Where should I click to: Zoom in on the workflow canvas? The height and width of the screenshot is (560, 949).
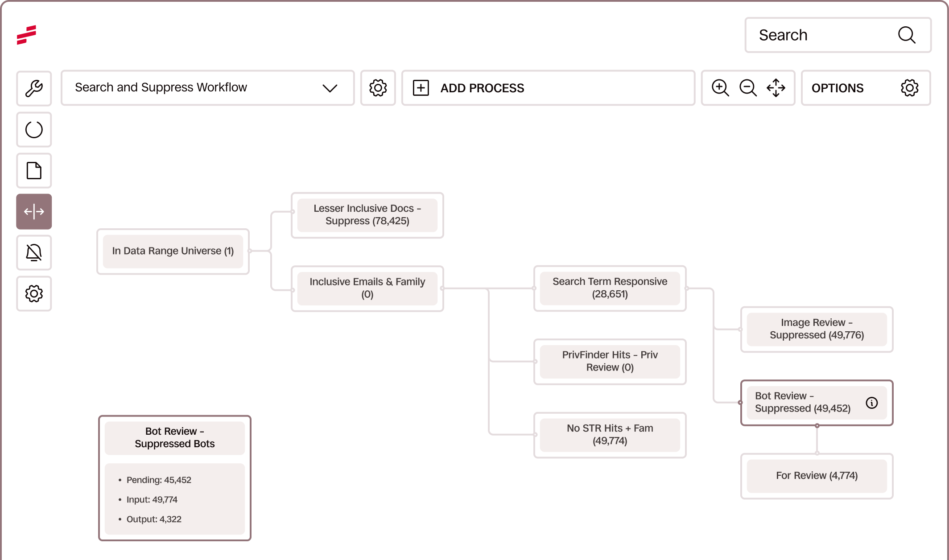(x=720, y=88)
